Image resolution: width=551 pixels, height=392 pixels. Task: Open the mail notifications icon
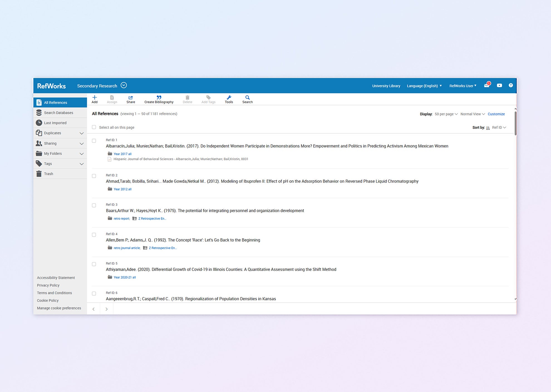click(486, 85)
